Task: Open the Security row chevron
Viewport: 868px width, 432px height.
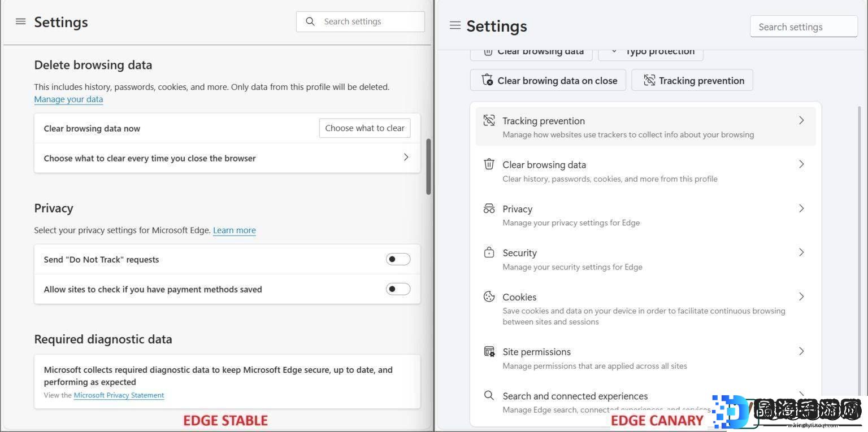Action: [801, 252]
